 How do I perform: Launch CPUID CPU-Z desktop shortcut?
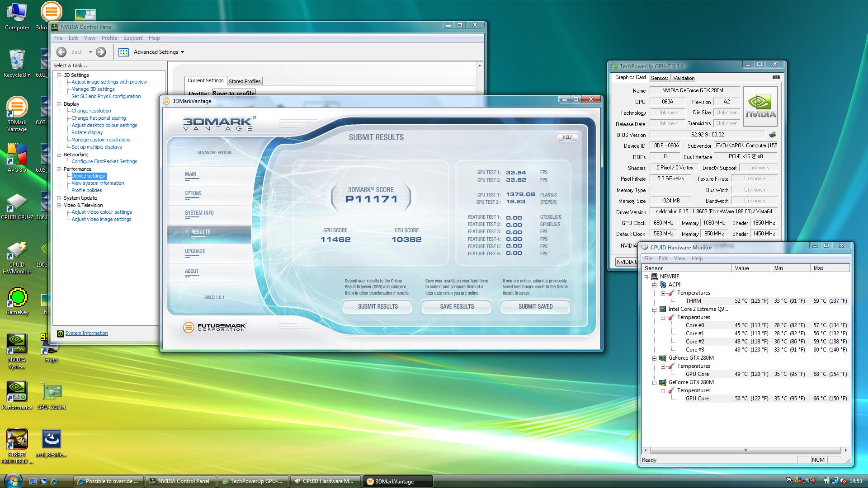click(x=17, y=206)
